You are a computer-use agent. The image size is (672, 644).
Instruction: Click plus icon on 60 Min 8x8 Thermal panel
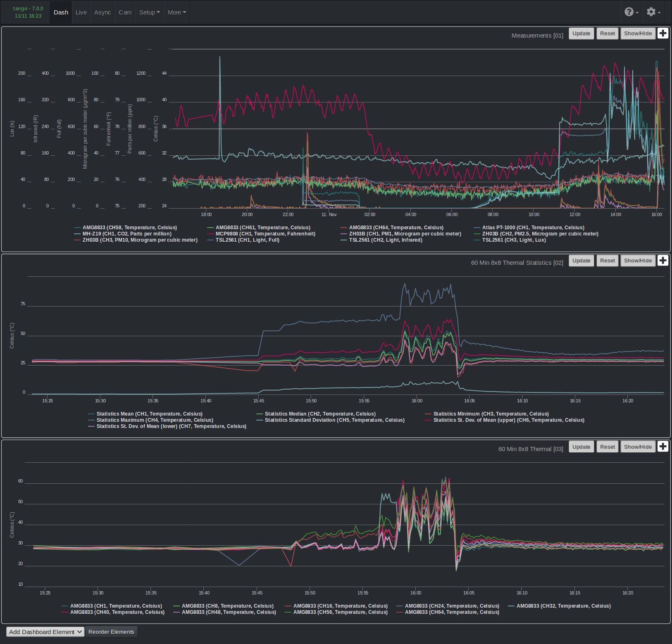[663, 446]
